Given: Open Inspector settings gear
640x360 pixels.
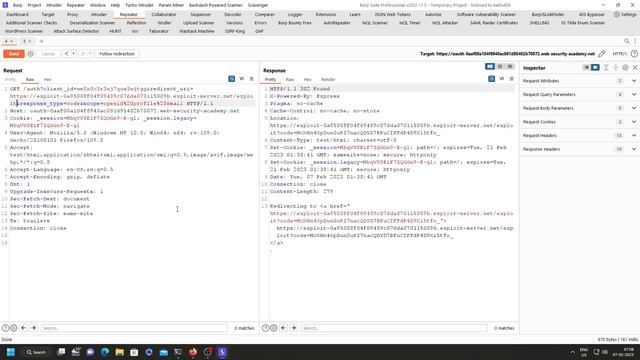Looking at the screenshot, I should (625, 68).
